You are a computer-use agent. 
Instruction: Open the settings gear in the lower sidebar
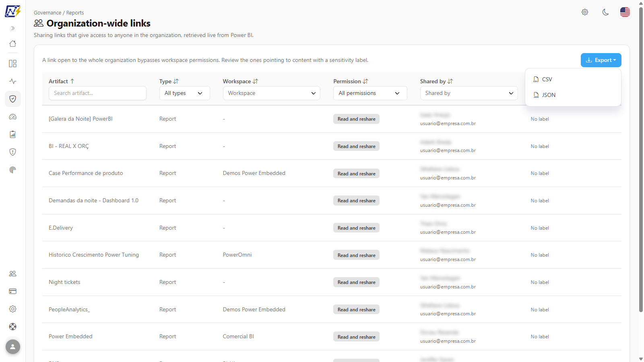[x=13, y=309]
